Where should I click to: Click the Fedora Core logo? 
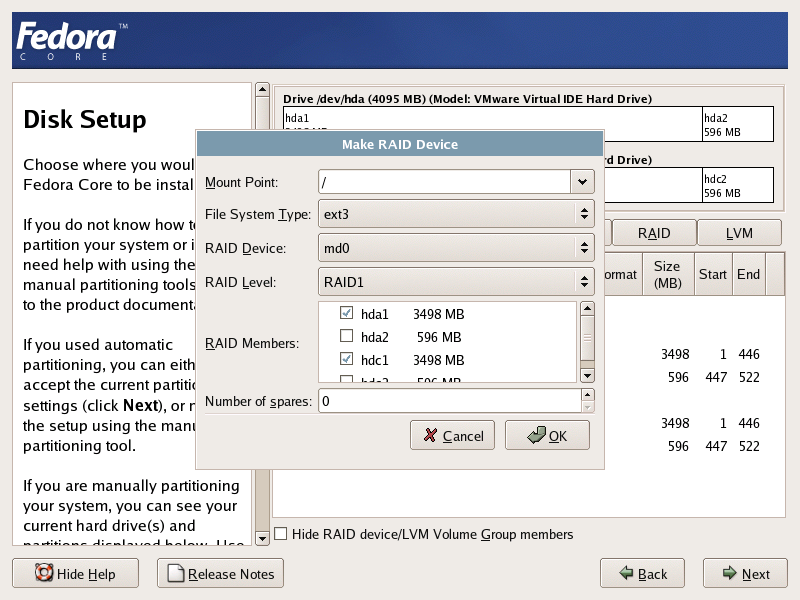tap(71, 41)
